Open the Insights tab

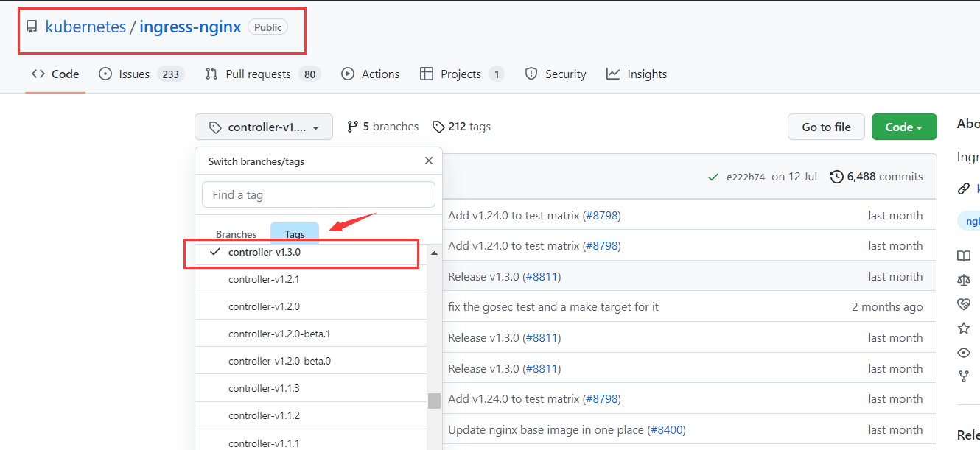click(x=637, y=74)
